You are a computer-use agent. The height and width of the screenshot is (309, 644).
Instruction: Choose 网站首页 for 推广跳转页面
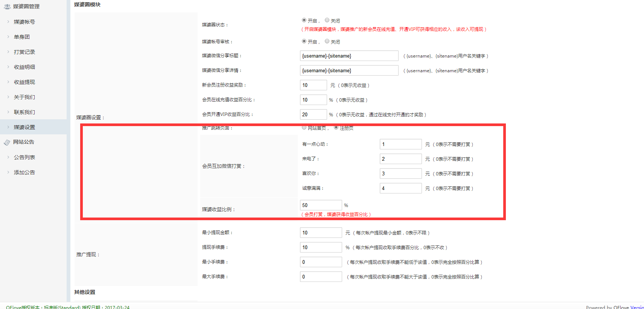(x=304, y=127)
